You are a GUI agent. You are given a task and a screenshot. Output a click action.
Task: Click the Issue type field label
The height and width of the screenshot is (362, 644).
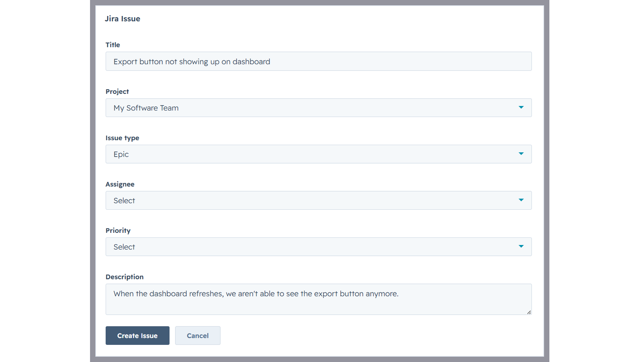[x=122, y=138]
